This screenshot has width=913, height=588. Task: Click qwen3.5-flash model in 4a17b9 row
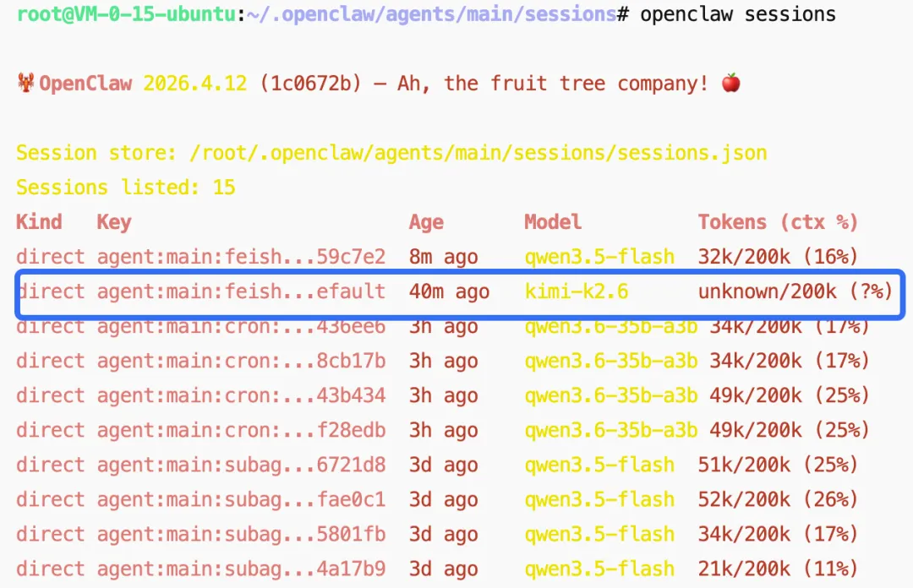(599, 569)
